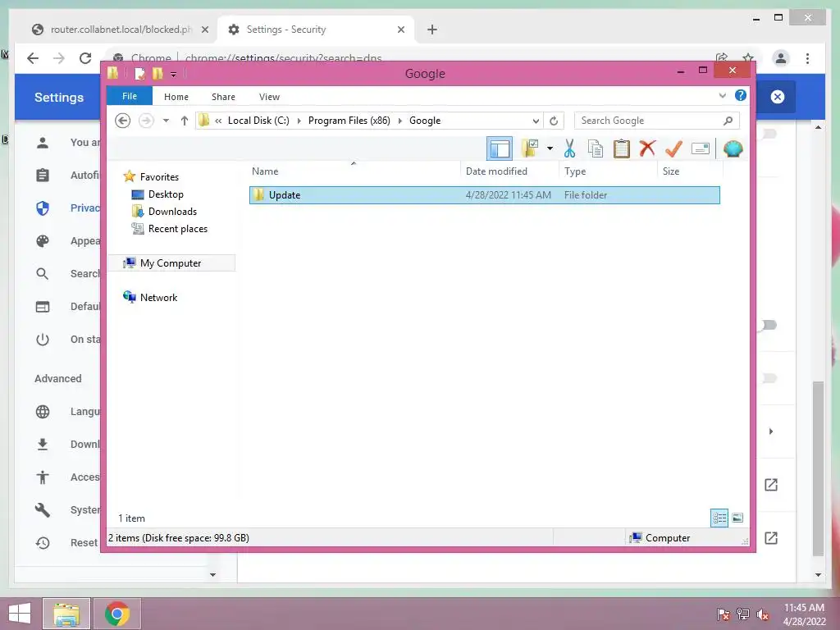Expand the address bar history dropdown
The image size is (840, 630).
[x=535, y=121]
